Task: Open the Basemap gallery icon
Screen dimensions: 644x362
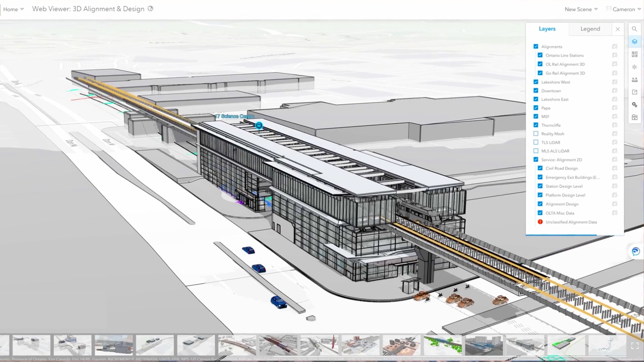Action: coord(635,54)
